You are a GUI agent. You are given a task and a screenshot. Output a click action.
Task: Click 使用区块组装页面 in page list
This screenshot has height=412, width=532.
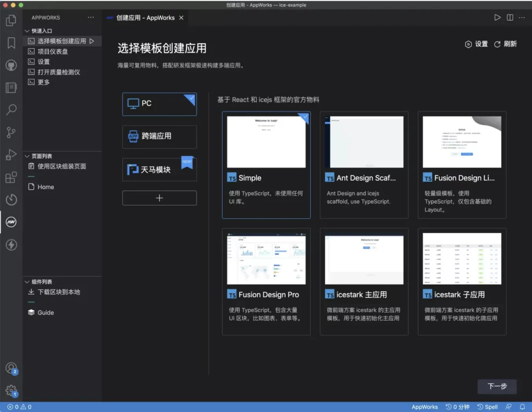[62, 166]
